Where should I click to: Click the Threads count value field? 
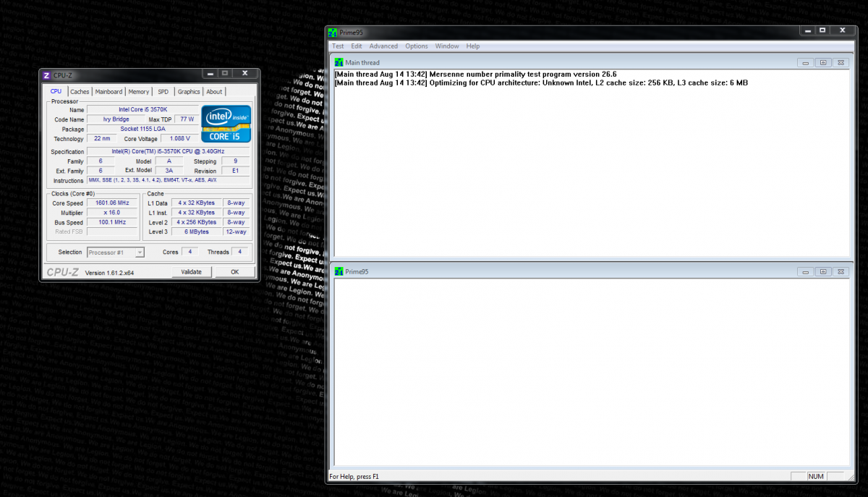[x=242, y=252]
